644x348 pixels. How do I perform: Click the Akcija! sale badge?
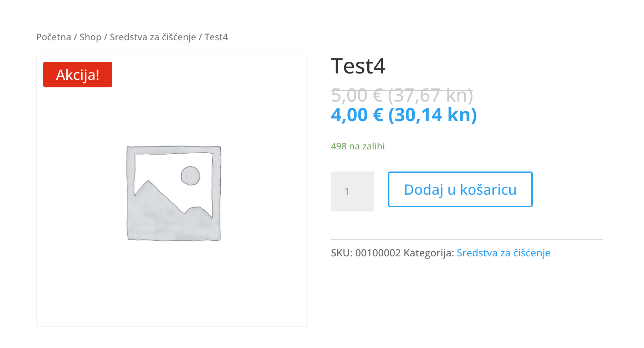(77, 74)
